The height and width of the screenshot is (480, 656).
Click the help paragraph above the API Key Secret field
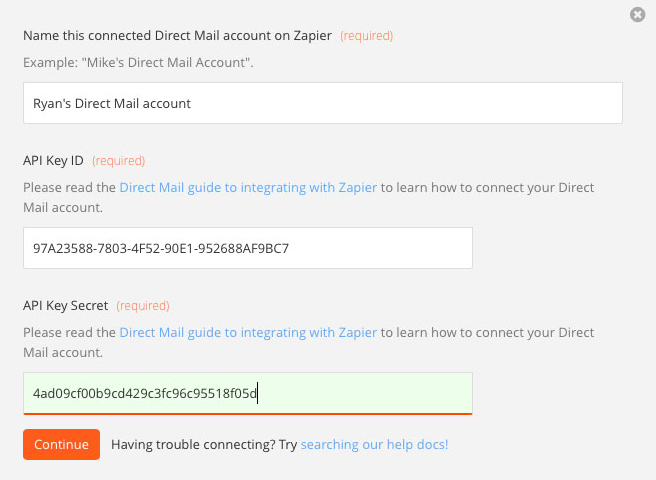(308, 342)
